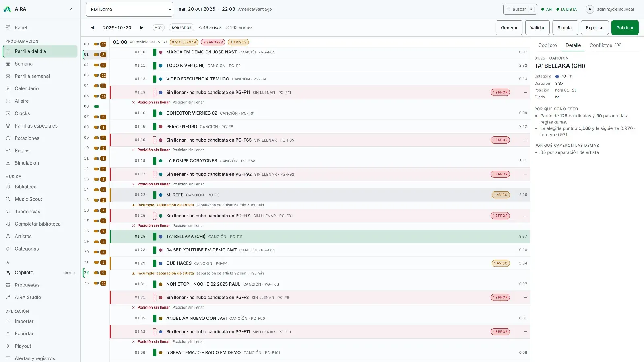Filter by the 8 ERRORES chip
The width and height of the screenshot is (644, 362).
click(213, 42)
